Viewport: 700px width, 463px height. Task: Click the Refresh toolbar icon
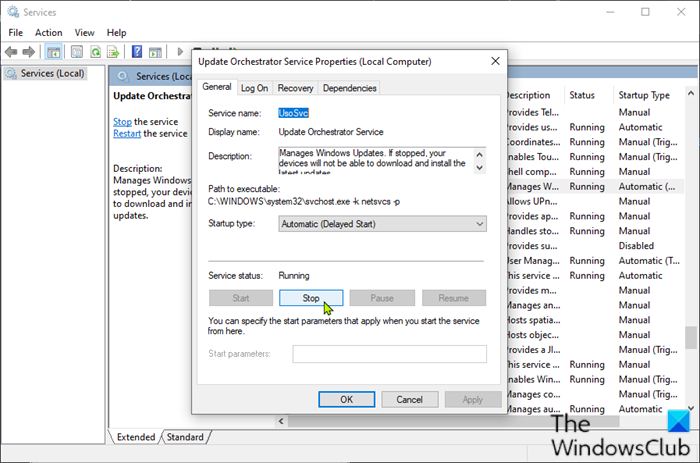[x=95, y=52]
